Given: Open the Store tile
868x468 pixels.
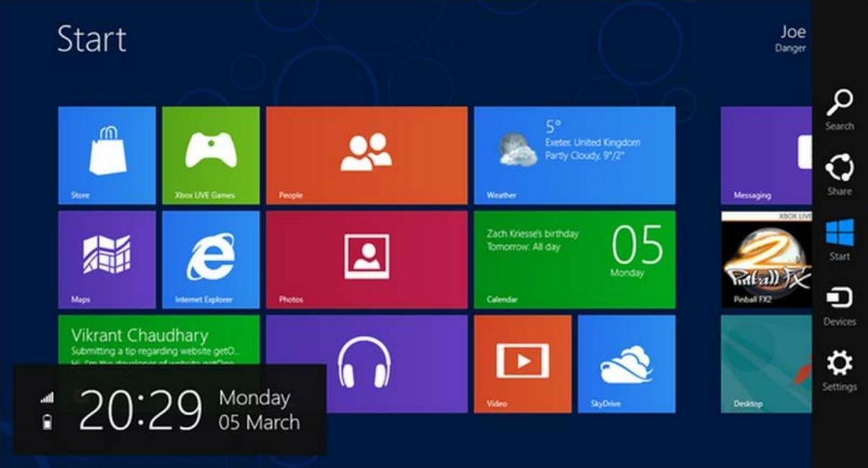Looking at the screenshot, I should click(107, 155).
